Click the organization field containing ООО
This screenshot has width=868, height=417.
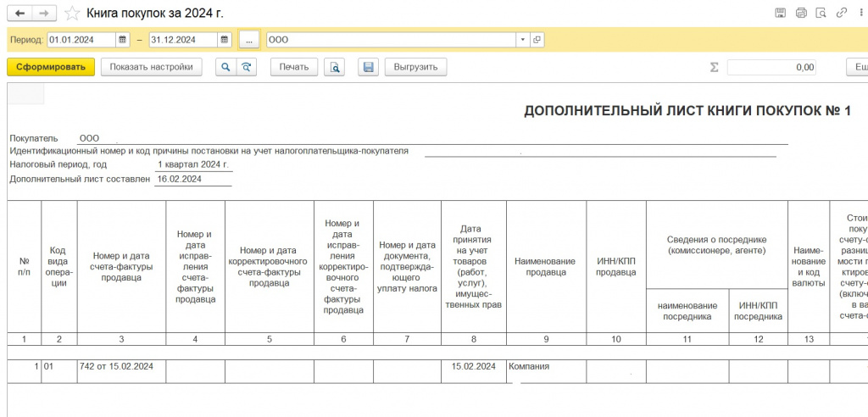[x=392, y=40]
